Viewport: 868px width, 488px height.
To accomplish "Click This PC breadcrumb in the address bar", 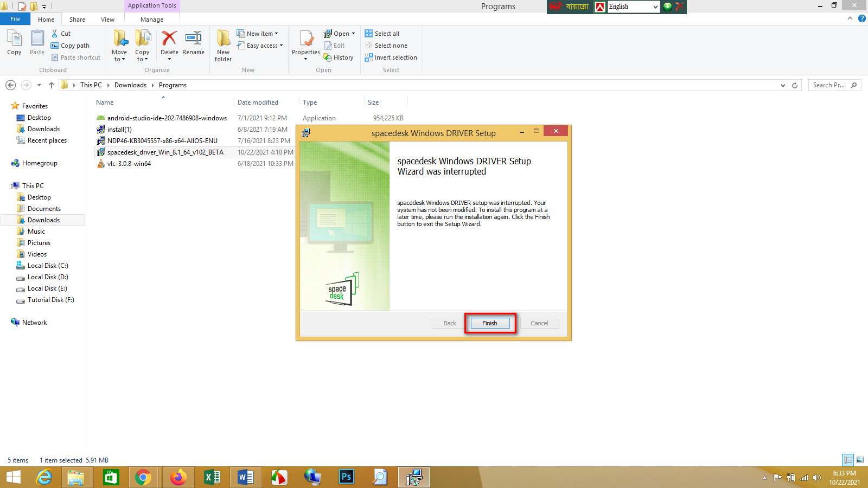I will (x=91, y=85).
